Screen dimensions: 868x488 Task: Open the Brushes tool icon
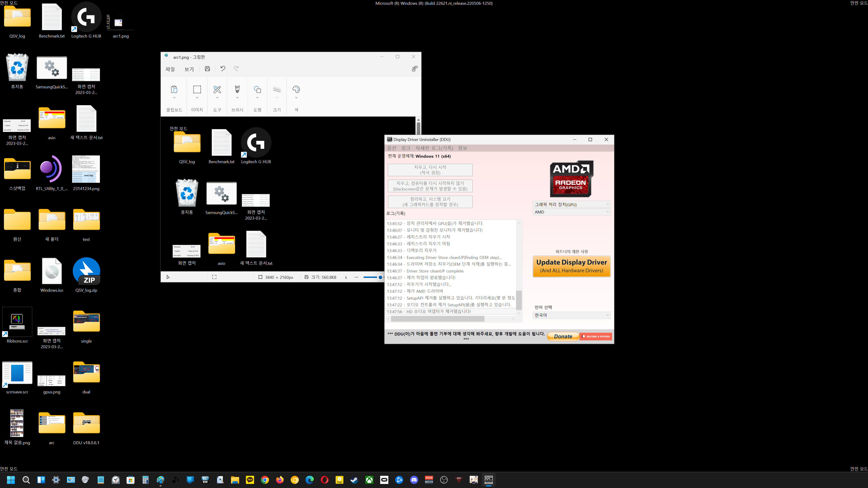237,89
